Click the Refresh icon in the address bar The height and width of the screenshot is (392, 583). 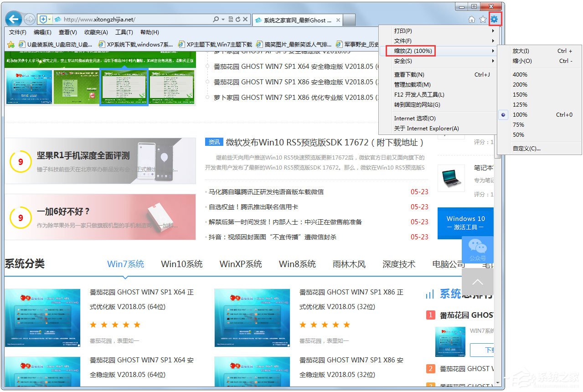click(x=238, y=19)
